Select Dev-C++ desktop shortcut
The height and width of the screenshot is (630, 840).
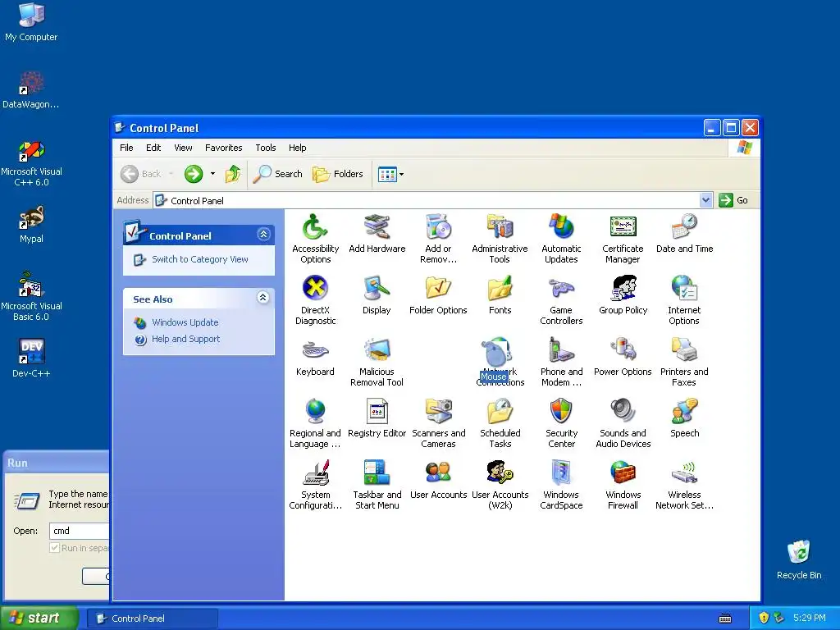[31, 358]
